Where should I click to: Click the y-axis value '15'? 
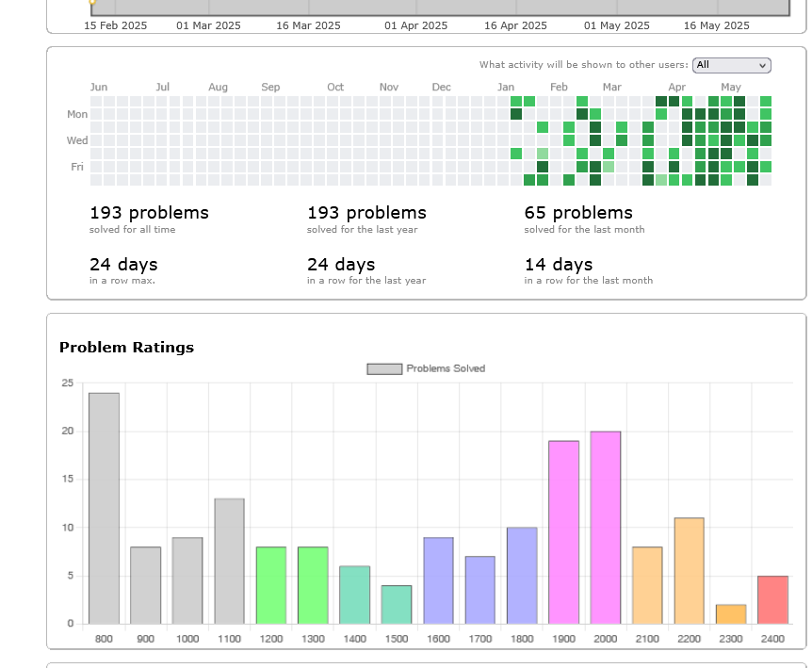point(68,479)
